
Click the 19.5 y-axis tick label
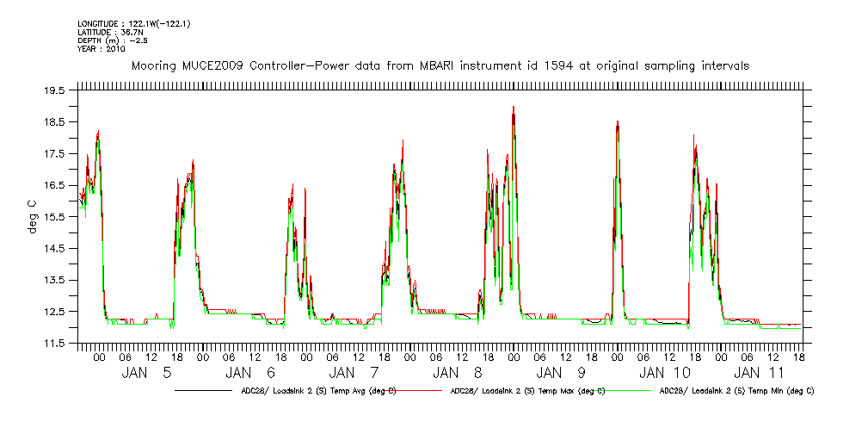[55, 90]
